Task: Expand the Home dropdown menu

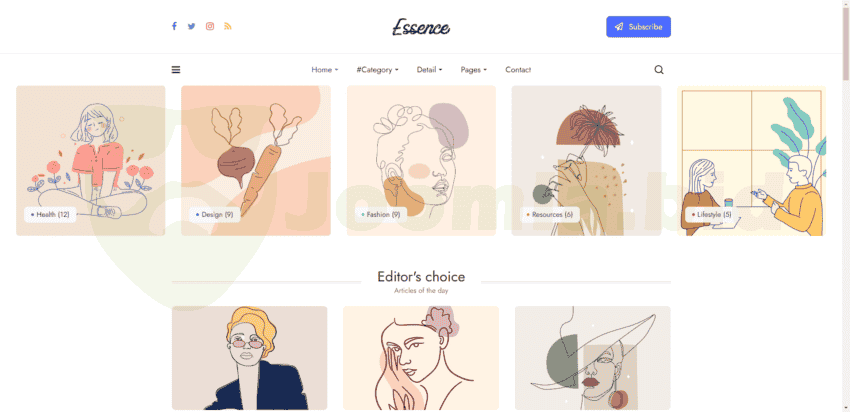Action: click(325, 69)
